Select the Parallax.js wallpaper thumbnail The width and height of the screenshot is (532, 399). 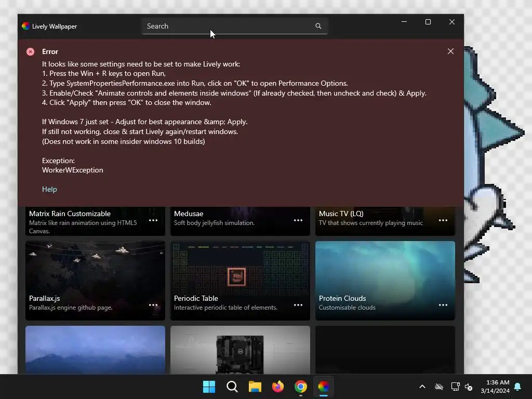[x=96, y=281]
